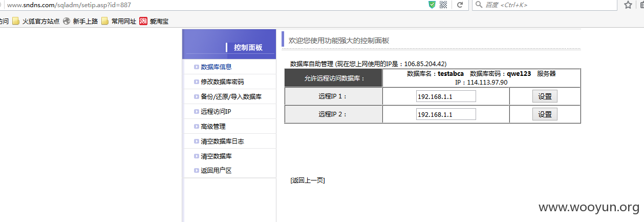This screenshot has height=222, width=644.
Task: Go to 返回用户区 in sidebar
Action: pyautogui.click(x=216, y=170)
